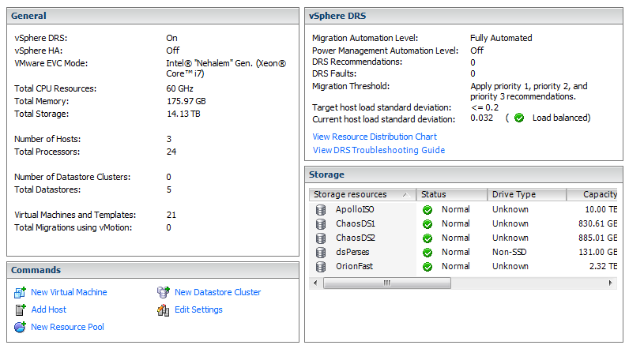
Task: Click ChaosDS2 green status check icon
Action: 427,238
